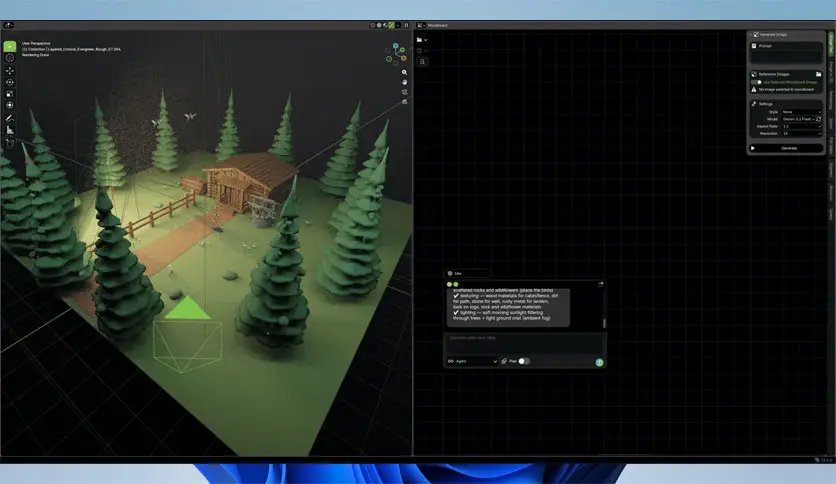Switch to solid viewport shading
The width and height of the screenshot is (836, 484).
click(x=379, y=25)
